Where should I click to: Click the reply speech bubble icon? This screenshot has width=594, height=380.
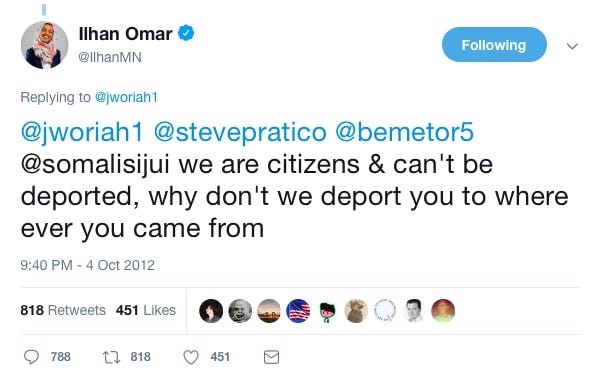[31, 357]
